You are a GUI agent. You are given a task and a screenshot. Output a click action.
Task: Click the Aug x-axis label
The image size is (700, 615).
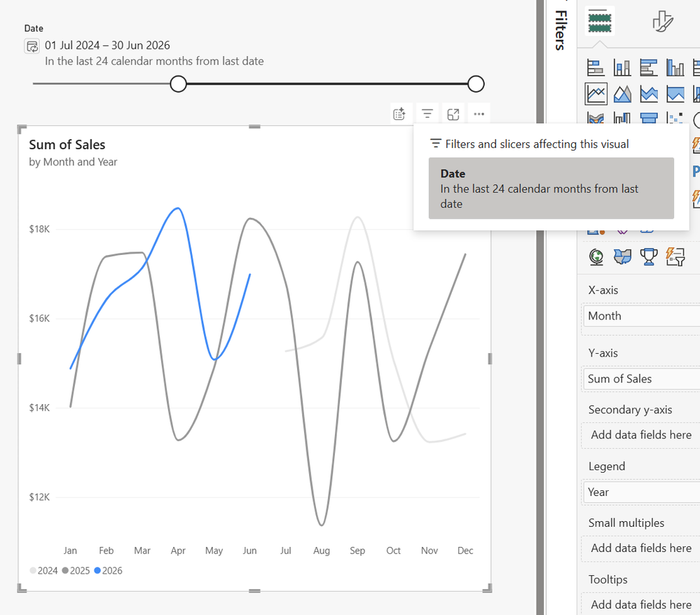pyautogui.click(x=322, y=551)
